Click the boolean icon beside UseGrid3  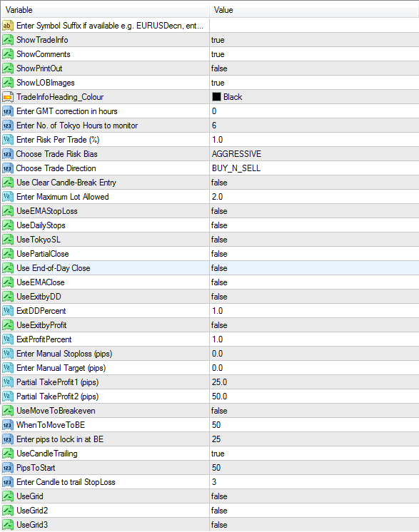(x=7, y=525)
